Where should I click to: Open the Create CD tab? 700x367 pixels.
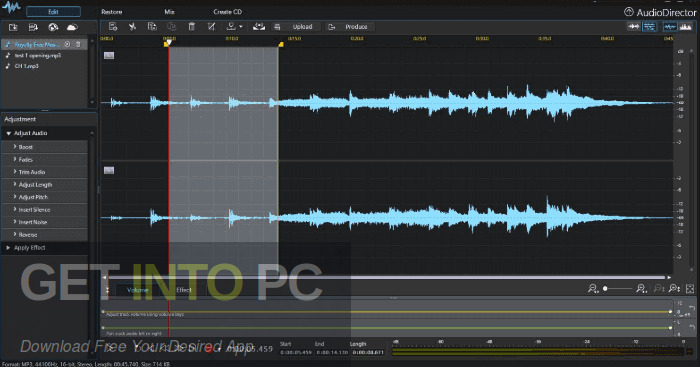pos(227,12)
